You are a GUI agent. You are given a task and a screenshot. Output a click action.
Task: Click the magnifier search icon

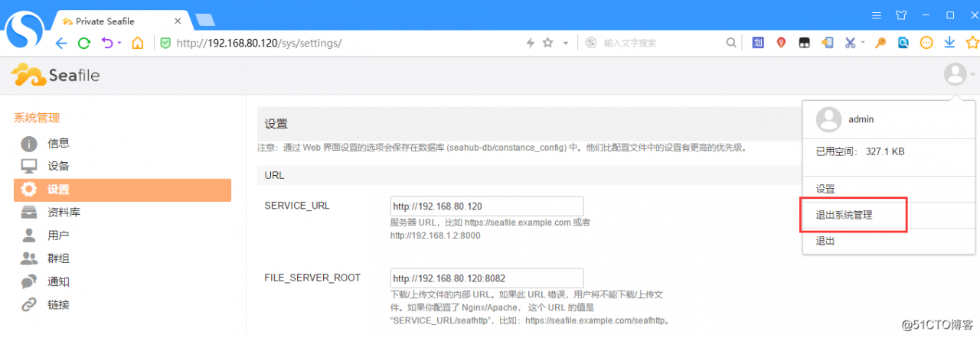coord(732,43)
